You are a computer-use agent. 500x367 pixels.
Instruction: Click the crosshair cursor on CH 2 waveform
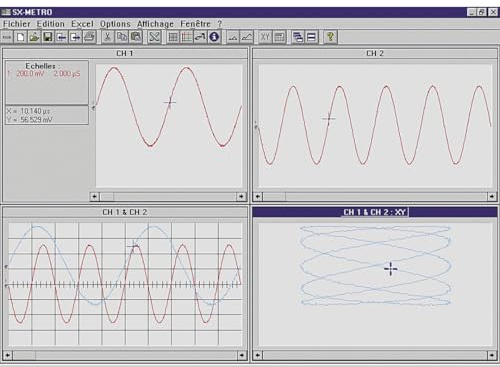[329, 118]
